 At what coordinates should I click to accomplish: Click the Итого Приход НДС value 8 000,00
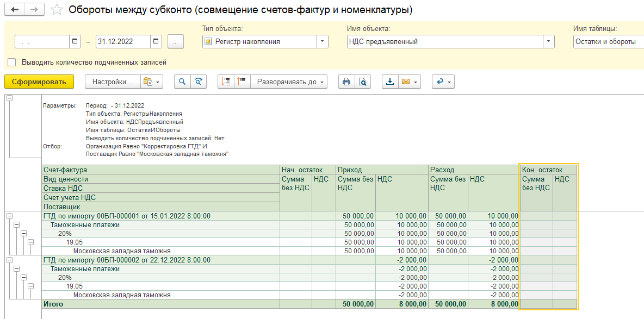point(401,304)
